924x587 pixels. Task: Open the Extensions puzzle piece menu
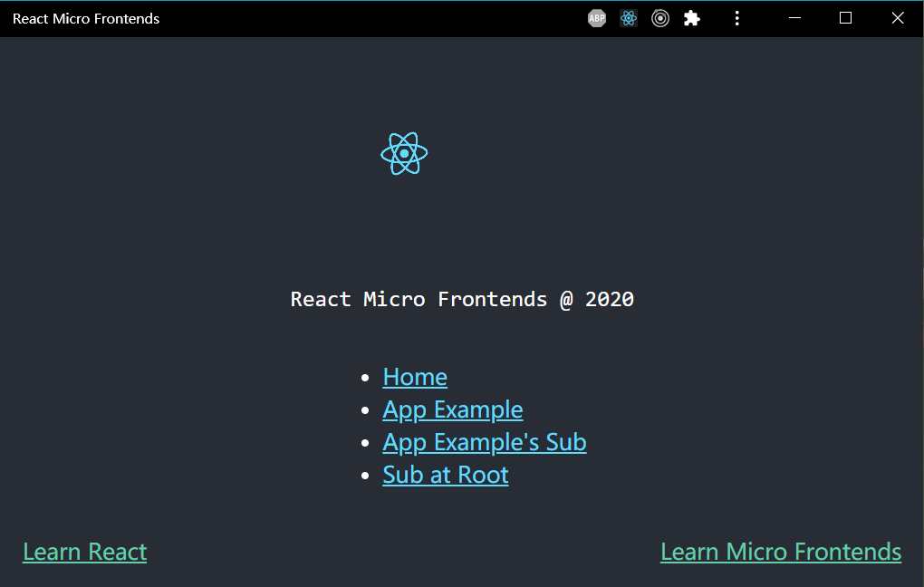tap(692, 18)
